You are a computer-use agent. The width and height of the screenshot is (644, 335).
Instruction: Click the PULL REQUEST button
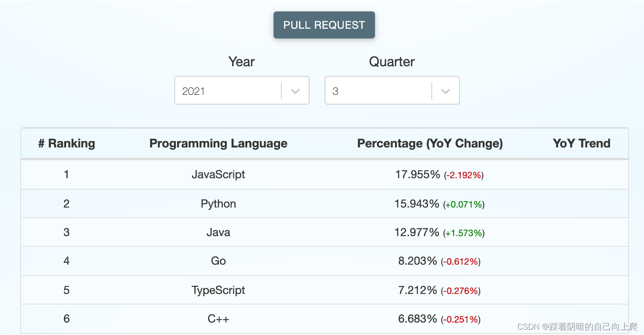[324, 25]
